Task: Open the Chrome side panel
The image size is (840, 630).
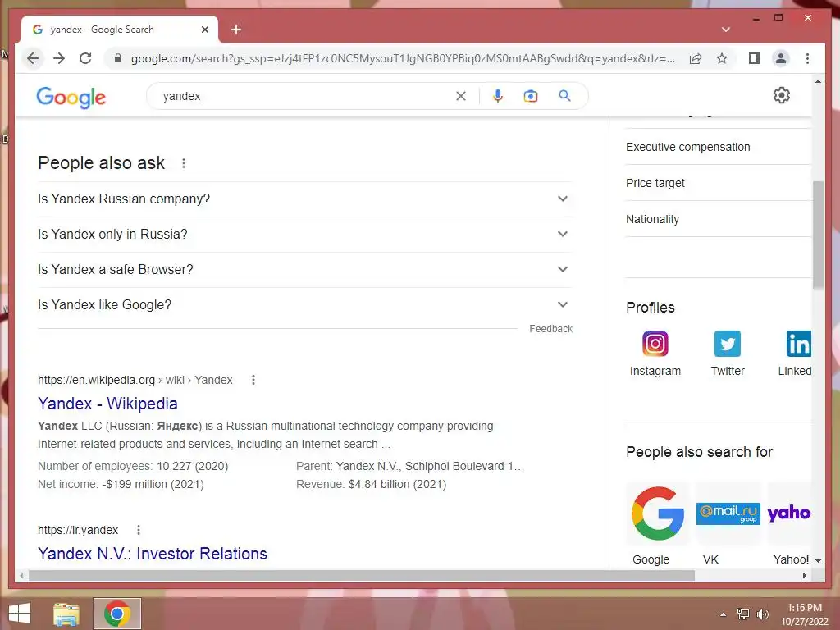Action: click(755, 58)
